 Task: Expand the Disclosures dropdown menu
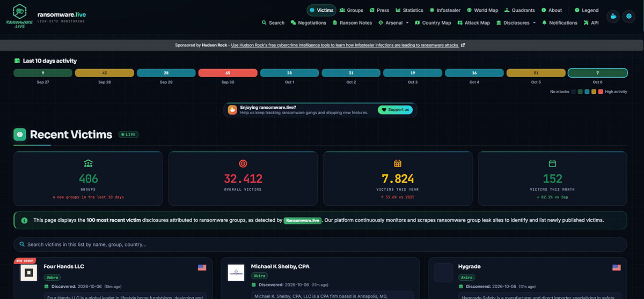point(516,23)
